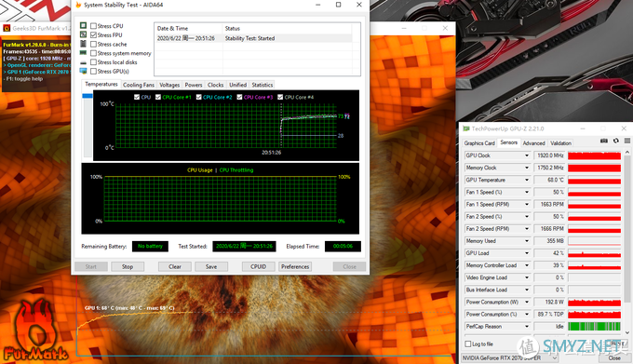
Task: Click GPU-Z sensors vertical scrollbar
Action: click(x=626, y=228)
